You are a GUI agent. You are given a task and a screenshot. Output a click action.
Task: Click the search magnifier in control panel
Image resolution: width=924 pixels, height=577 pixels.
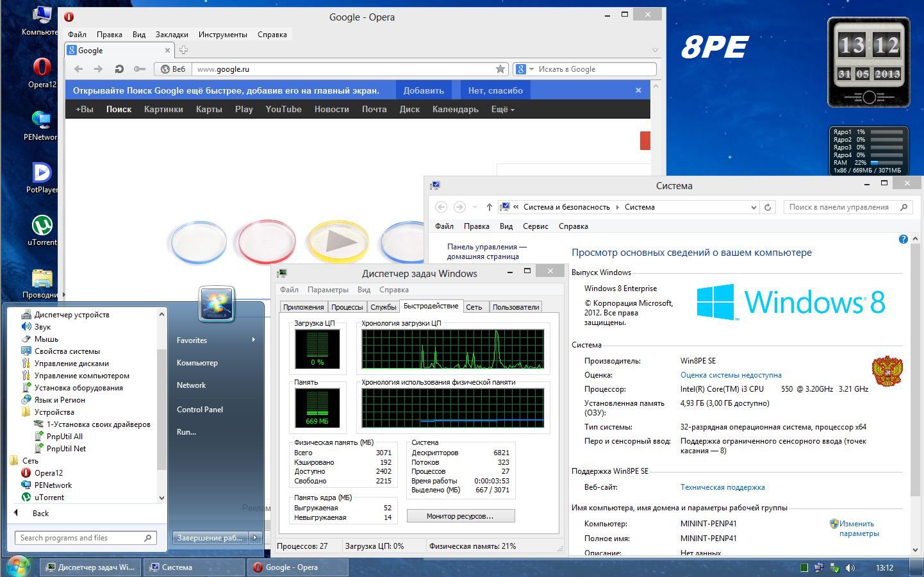(903, 207)
